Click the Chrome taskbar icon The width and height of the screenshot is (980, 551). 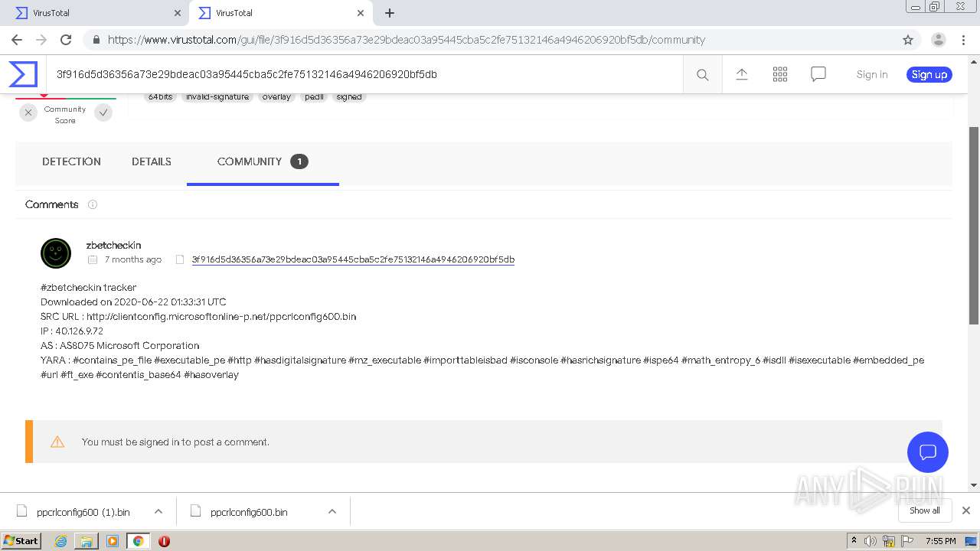pyautogui.click(x=138, y=541)
